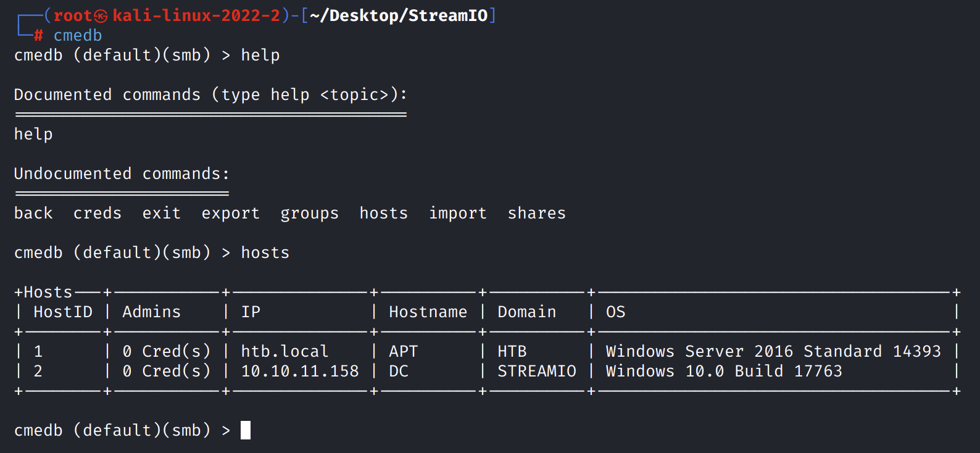
Task: Click the cursor block at the last prompt
Action: click(246, 430)
